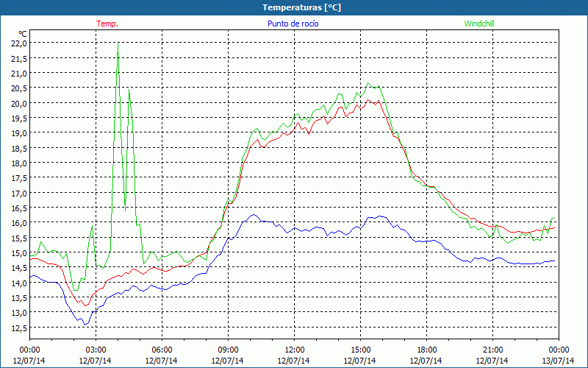Click the '20,0' y-axis value
Image resolution: width=588 pixels, height=368 pixels.
[19, 103]
